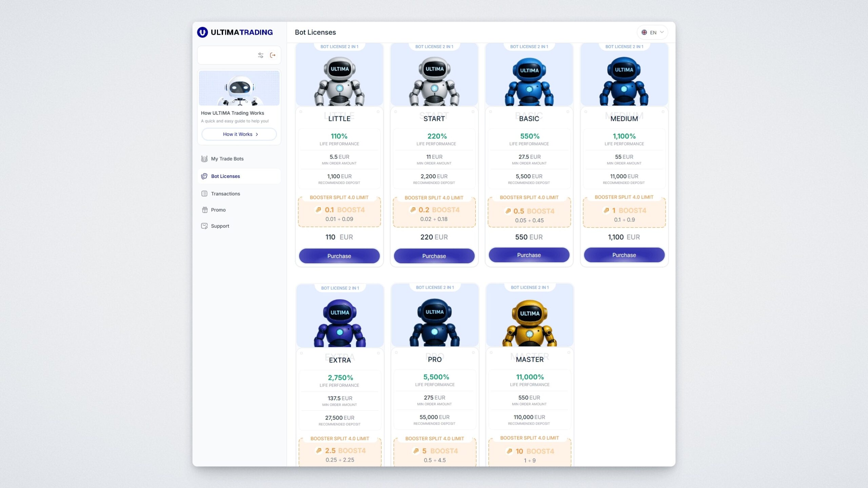
Task: Click BOOST4 coin icon on MEDIUM card
Action: 606,210
